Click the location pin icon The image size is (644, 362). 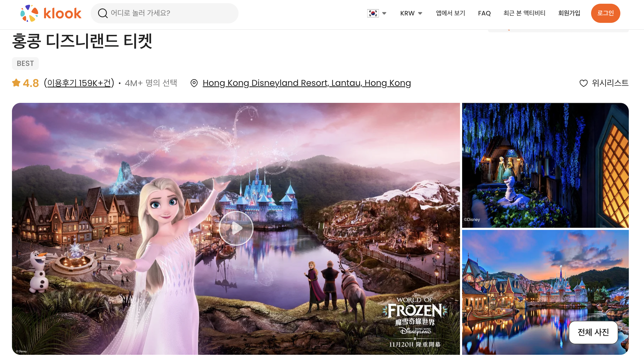point(194,83)
